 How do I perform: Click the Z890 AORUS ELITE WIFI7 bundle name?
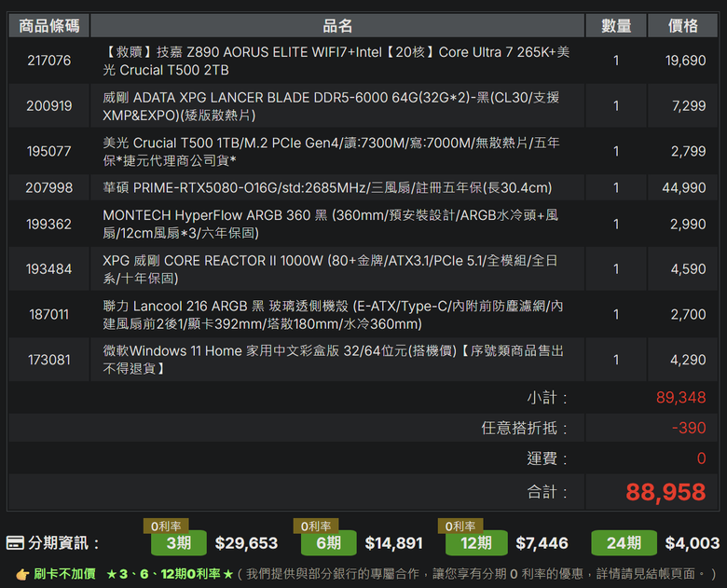pos(336,61)
